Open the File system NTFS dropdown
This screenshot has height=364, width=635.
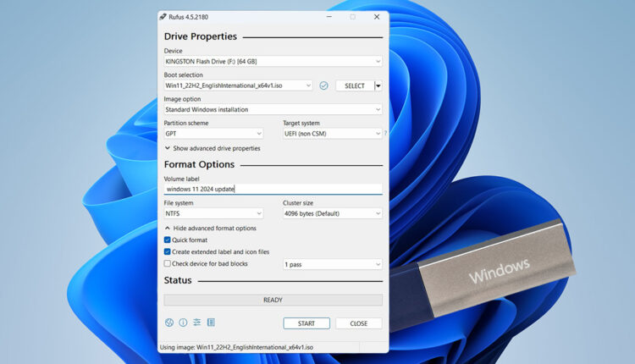(x=213, y=213)
